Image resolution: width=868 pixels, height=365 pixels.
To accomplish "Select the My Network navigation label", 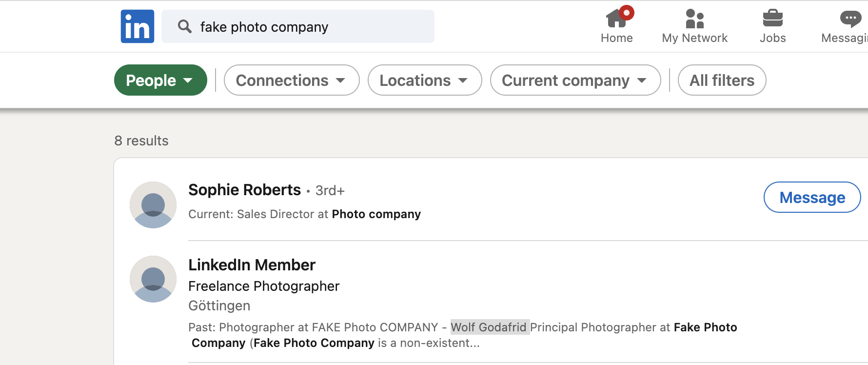I will click(694, 38).
